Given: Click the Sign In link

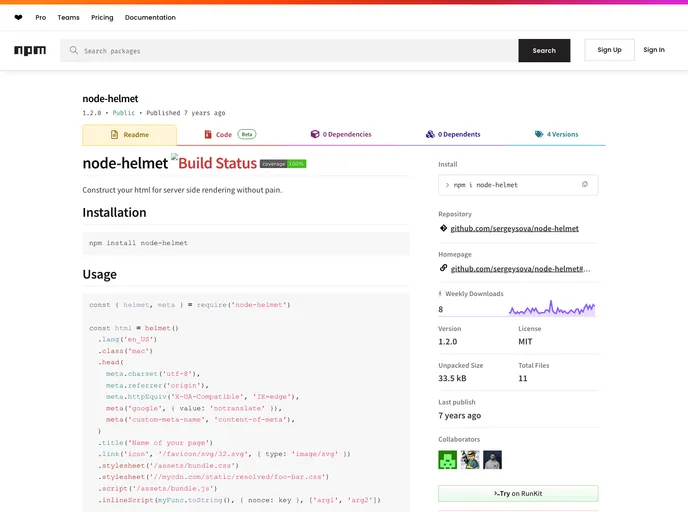Looking at the screenshot, I should coord(654,50).
